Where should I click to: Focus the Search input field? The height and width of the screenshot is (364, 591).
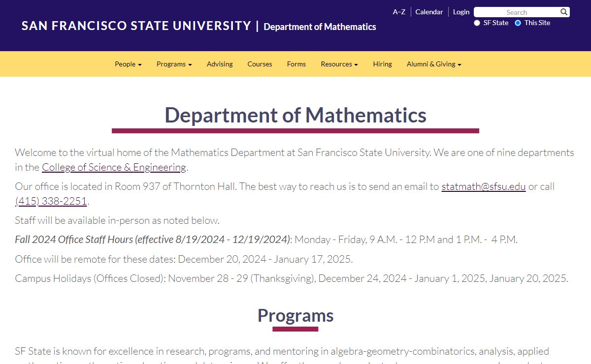click(x=517, y=12)
